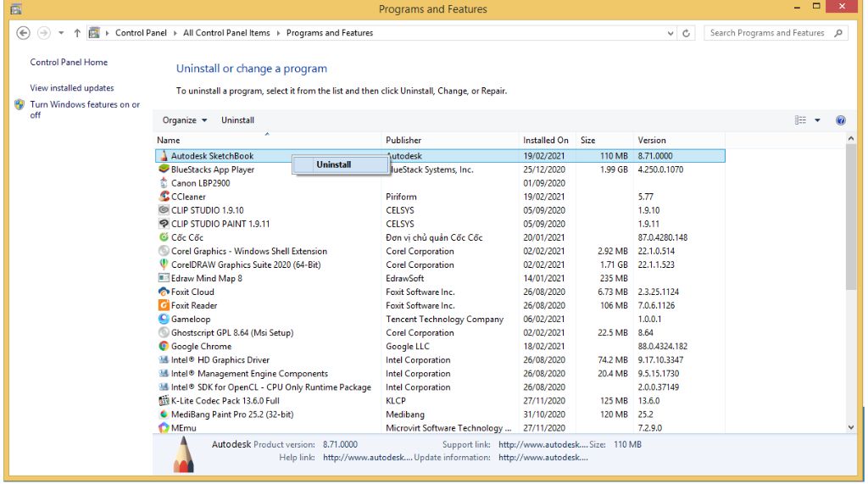
Task: Sort by the Size column header
Action: point(604,140)
